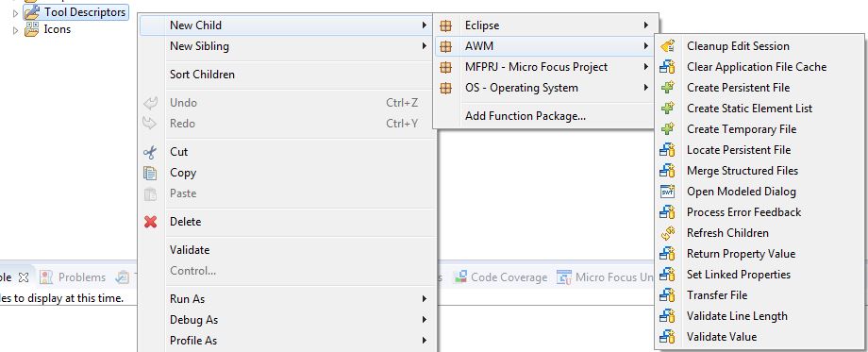This screenshot has width=868, height=352.
Task: Choose Validate Value menu entry
Action: pos(759,337)
